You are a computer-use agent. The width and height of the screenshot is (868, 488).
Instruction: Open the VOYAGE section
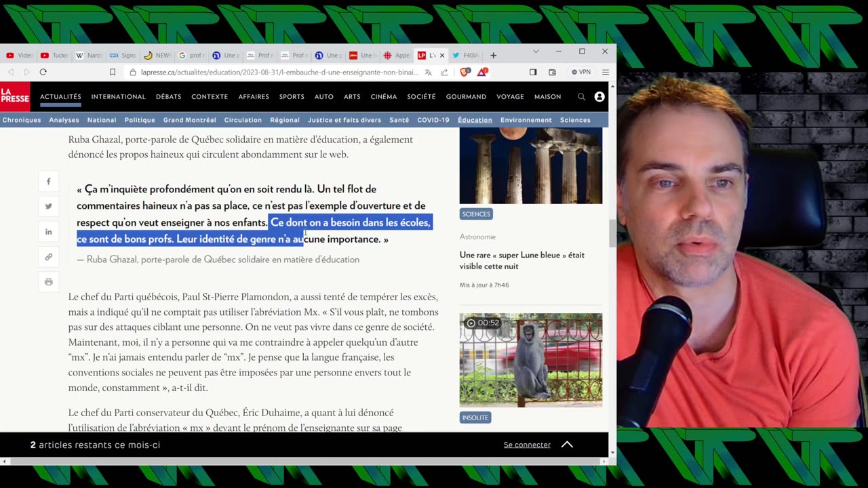click(510, 97)
